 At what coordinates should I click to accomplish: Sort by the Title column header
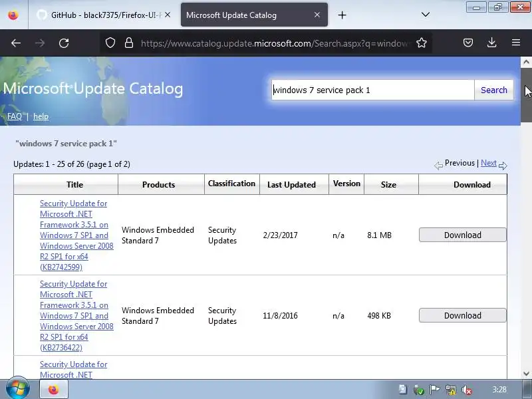pos(74,185)
